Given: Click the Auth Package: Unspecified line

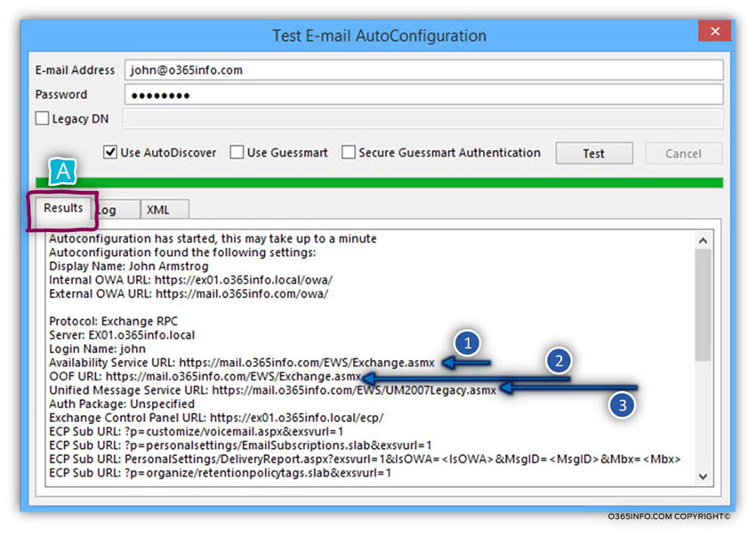Looking at the screenshot, I should point(122,404).
